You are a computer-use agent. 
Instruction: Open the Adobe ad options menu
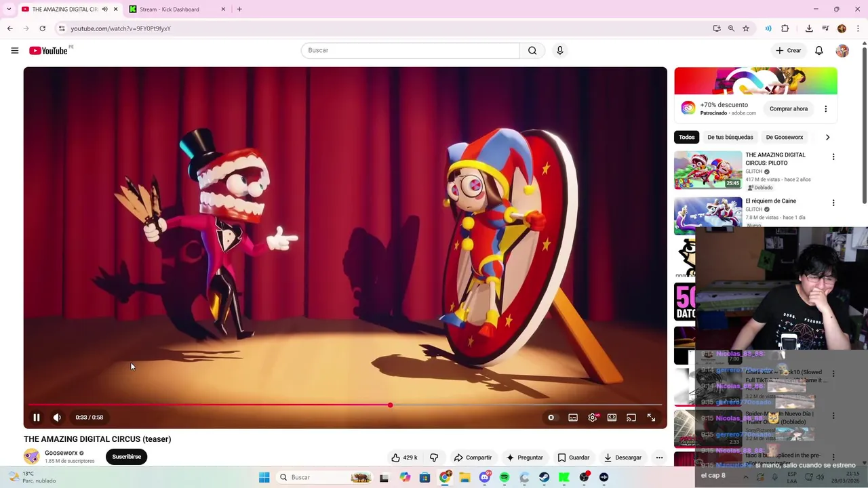pyautogui.click(x=825, y=108)
